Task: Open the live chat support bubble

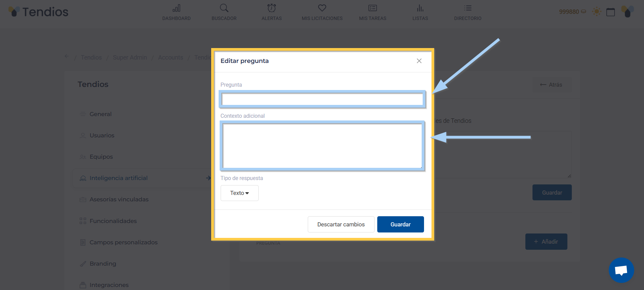Action: [x=621, y=270]
